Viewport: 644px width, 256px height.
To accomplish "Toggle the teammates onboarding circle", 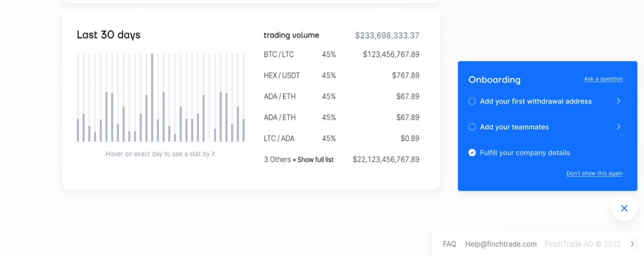I will click(472, 127).
